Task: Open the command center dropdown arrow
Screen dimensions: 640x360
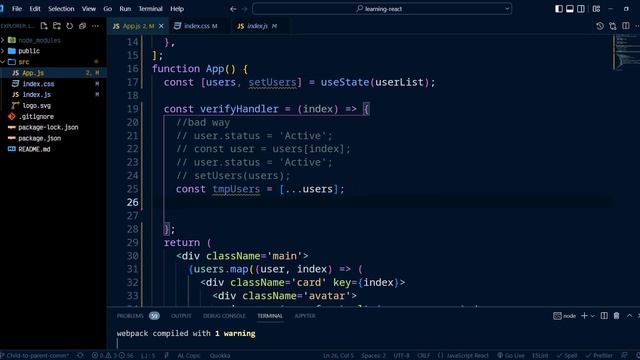Action: pos(507,9)
